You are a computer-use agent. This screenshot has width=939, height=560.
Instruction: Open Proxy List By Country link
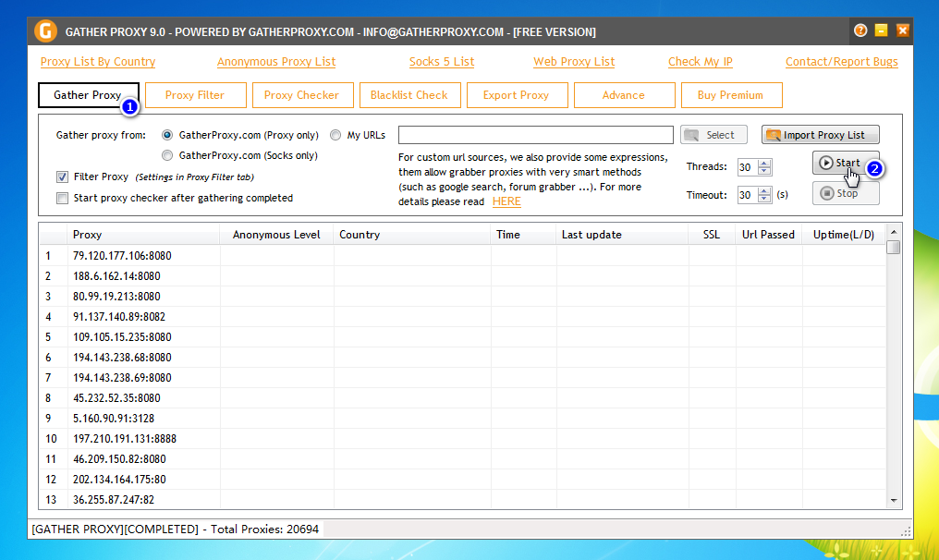point(98,62)
